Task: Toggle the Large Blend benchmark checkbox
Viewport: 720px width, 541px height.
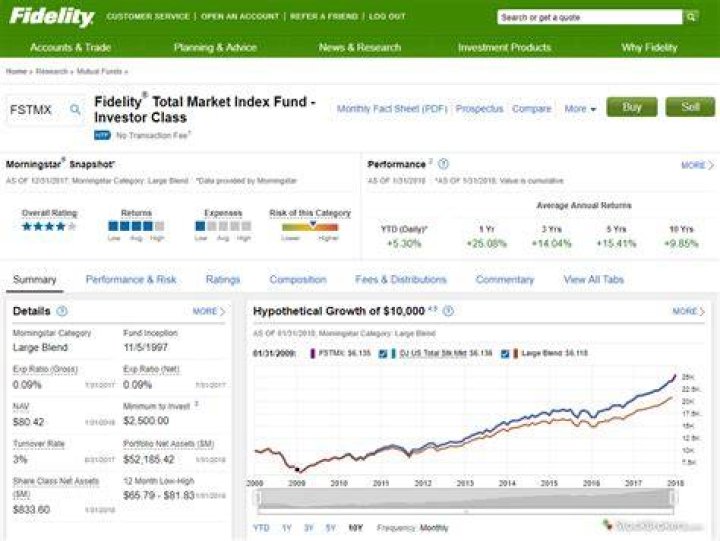Action: [x=505, y=353]
